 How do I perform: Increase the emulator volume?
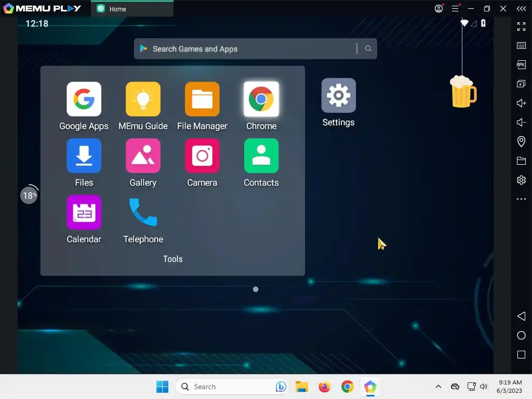(521, 103)
